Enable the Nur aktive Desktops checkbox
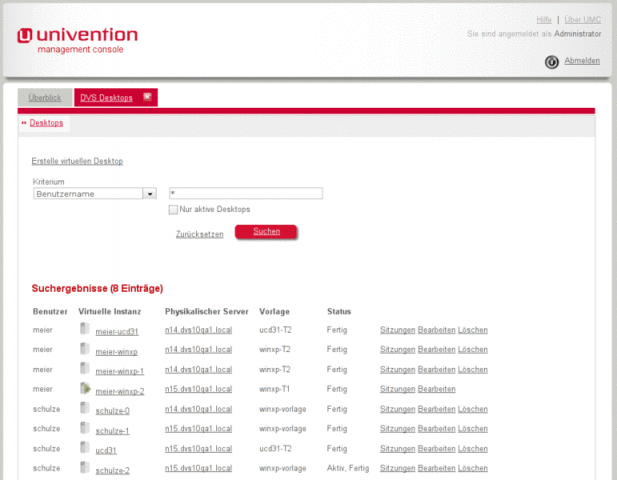The width and height of the screenshot is (617, 480). 173,209
